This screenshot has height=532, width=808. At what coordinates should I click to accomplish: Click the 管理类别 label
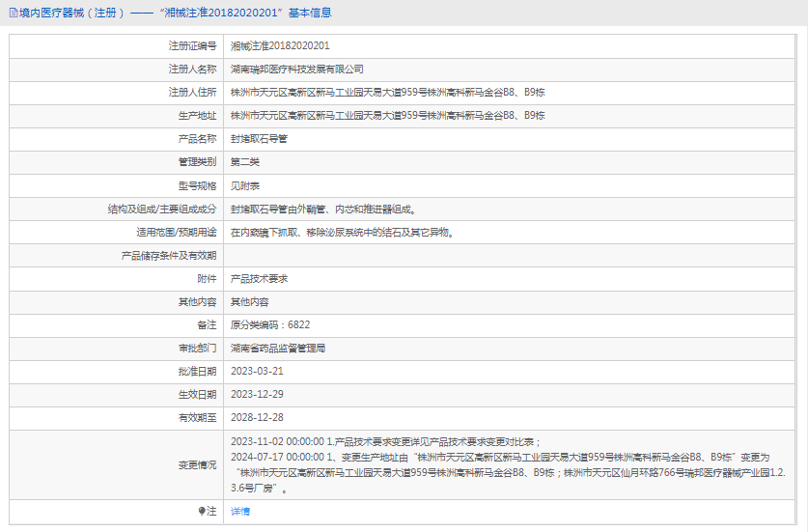click(197, 162)
